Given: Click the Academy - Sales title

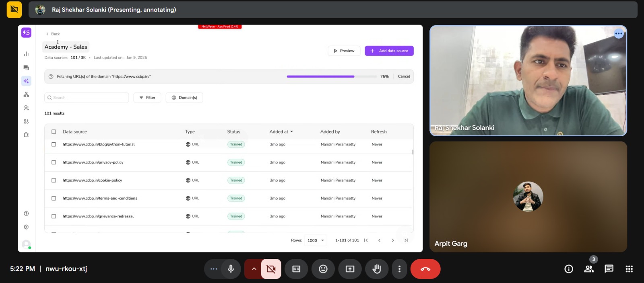Looking at the screenshot, I should [x=66, y=47].
